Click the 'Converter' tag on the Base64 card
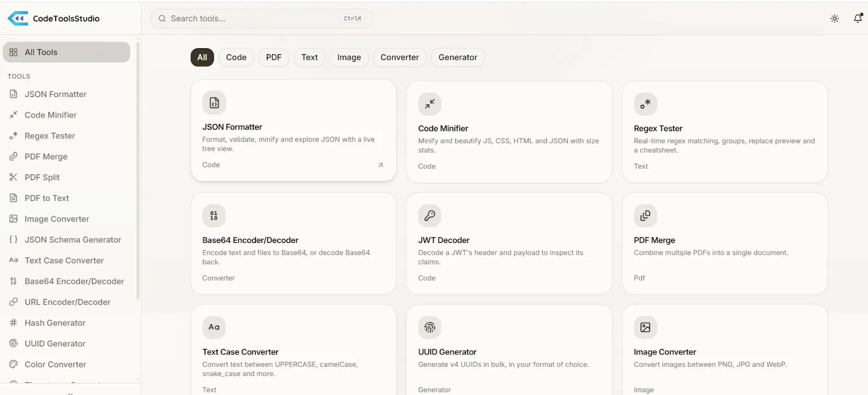Screen dimensions: 868x395 (219, 278)
